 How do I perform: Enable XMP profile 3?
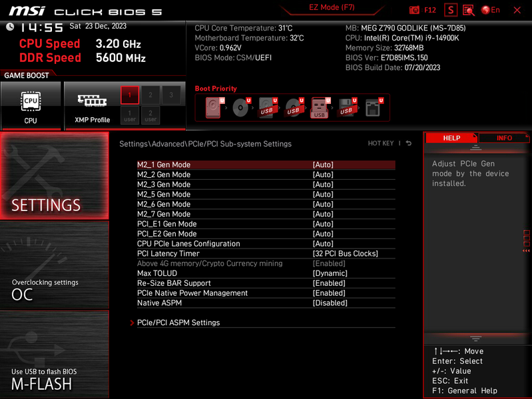[171, 95]
